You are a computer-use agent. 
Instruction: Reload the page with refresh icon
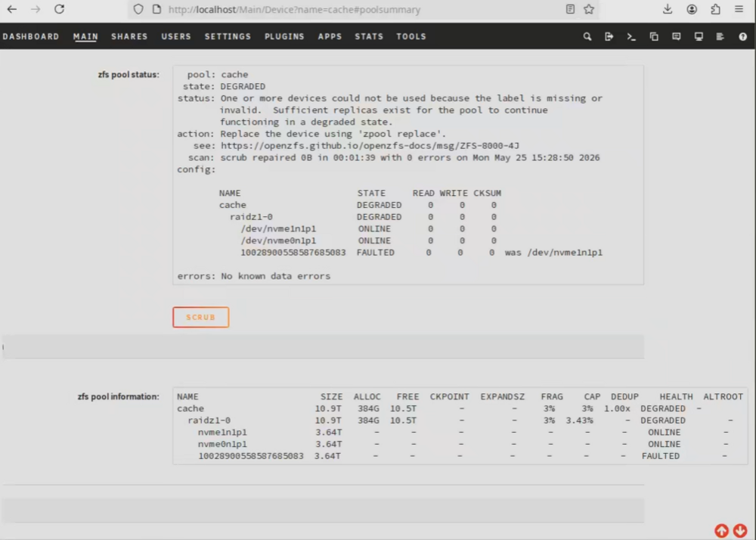59,9
